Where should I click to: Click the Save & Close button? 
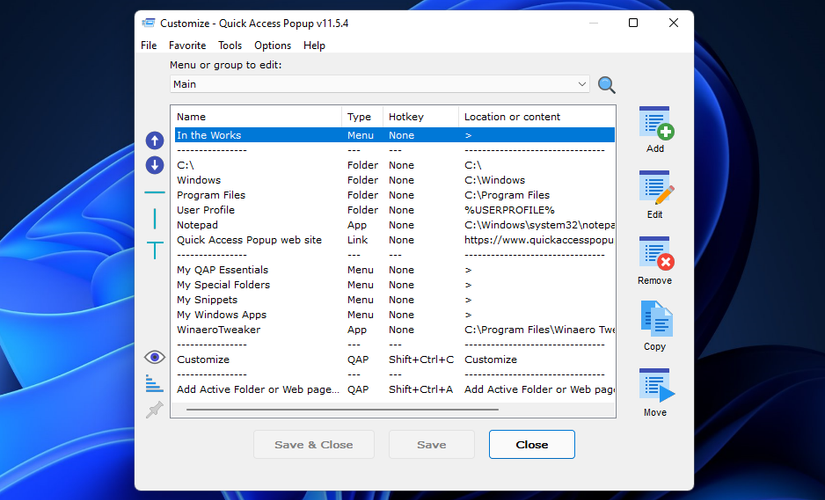[x=314, y=445]
